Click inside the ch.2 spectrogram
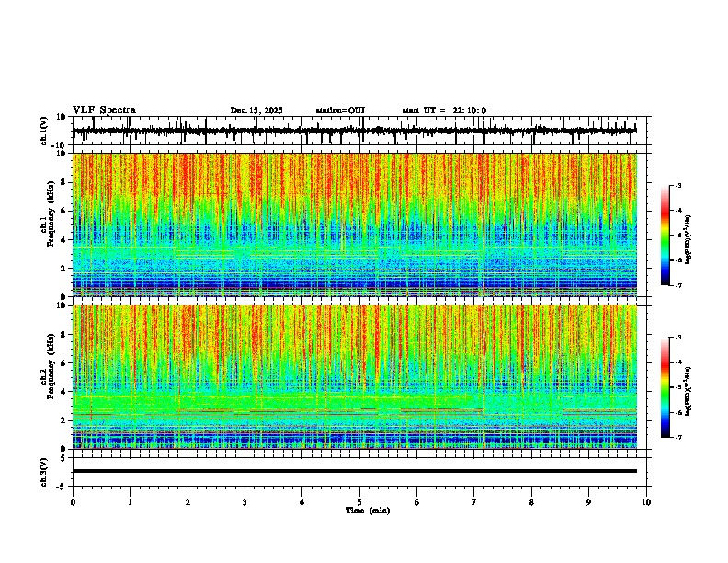Screen dimensions: 728x563 pos(355,377)
